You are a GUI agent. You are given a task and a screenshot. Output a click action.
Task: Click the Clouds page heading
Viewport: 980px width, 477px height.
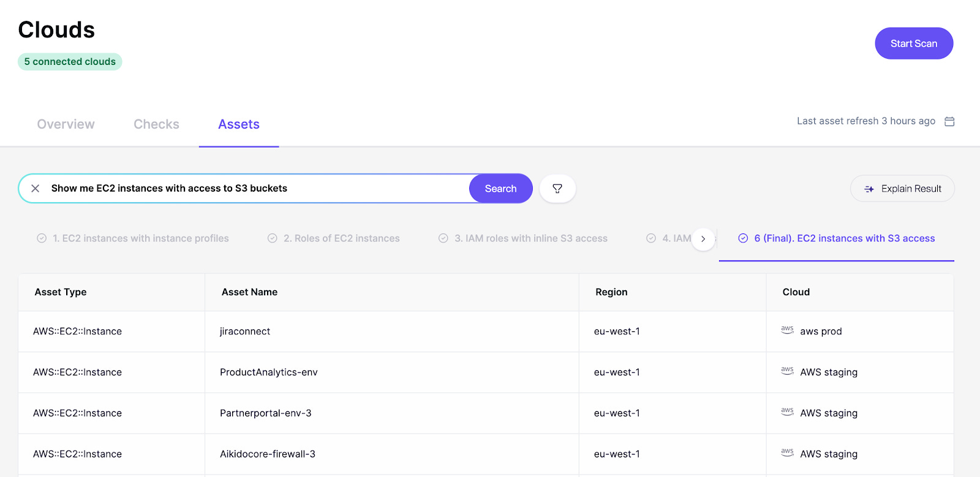[56, 30]
